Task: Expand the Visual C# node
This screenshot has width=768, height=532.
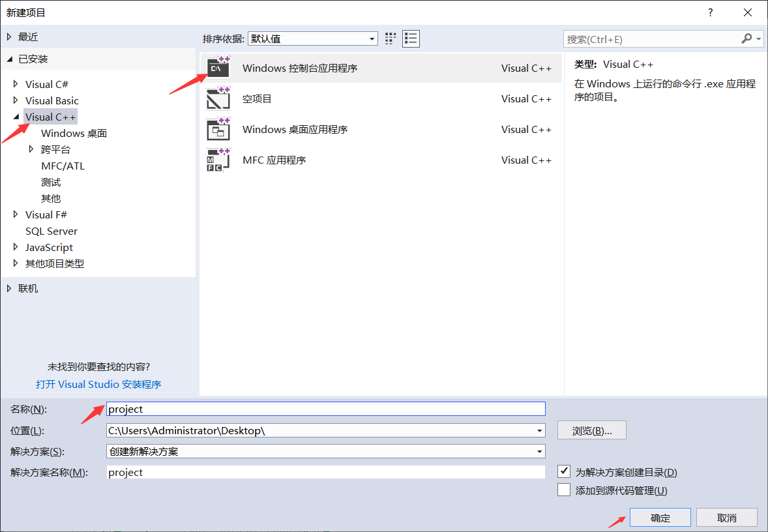Action: (x=16, y=83)
